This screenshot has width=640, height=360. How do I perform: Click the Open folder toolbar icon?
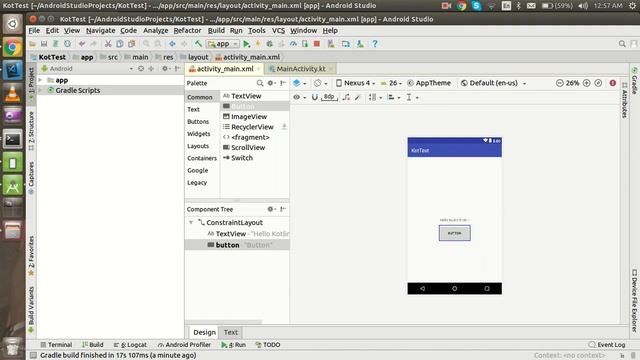pos(32,44)
